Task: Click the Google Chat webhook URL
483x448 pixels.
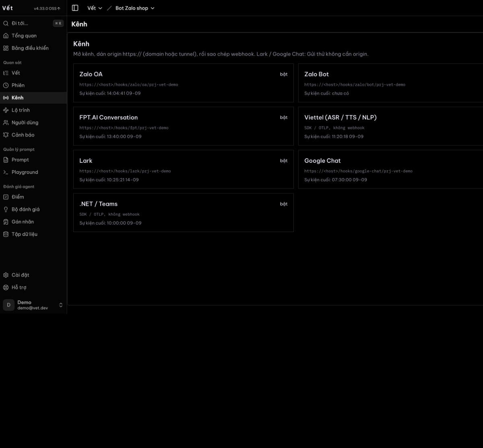Action: click(x=359, y=171)
